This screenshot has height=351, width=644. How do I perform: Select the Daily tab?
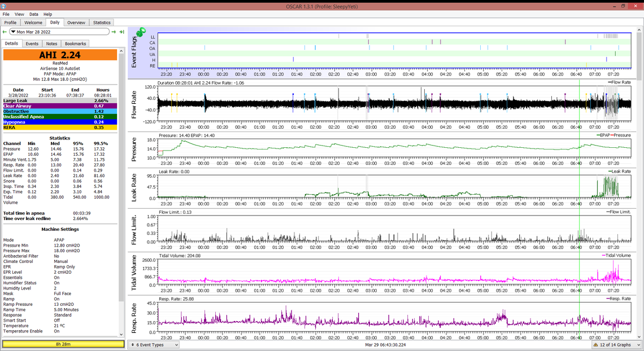55,22
